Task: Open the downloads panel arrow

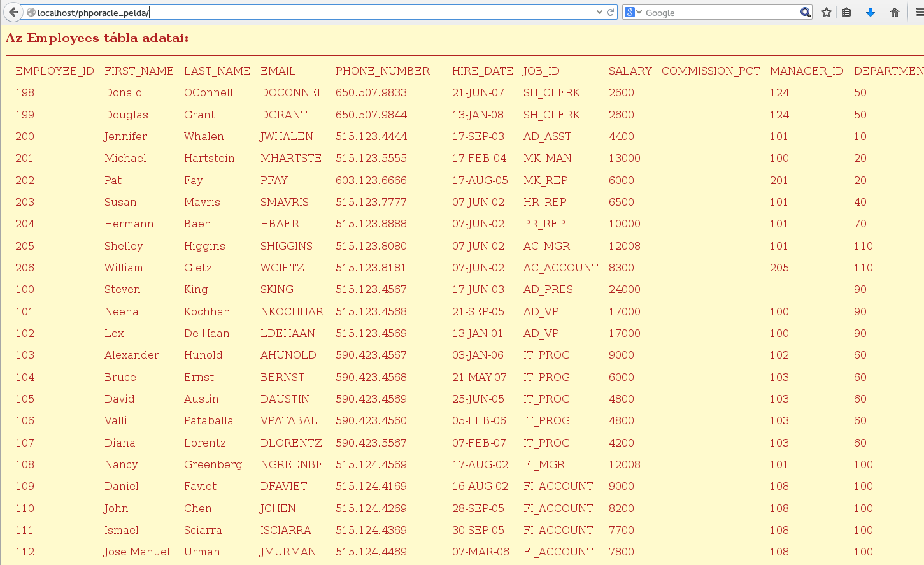Action: (x=870, y=12)
